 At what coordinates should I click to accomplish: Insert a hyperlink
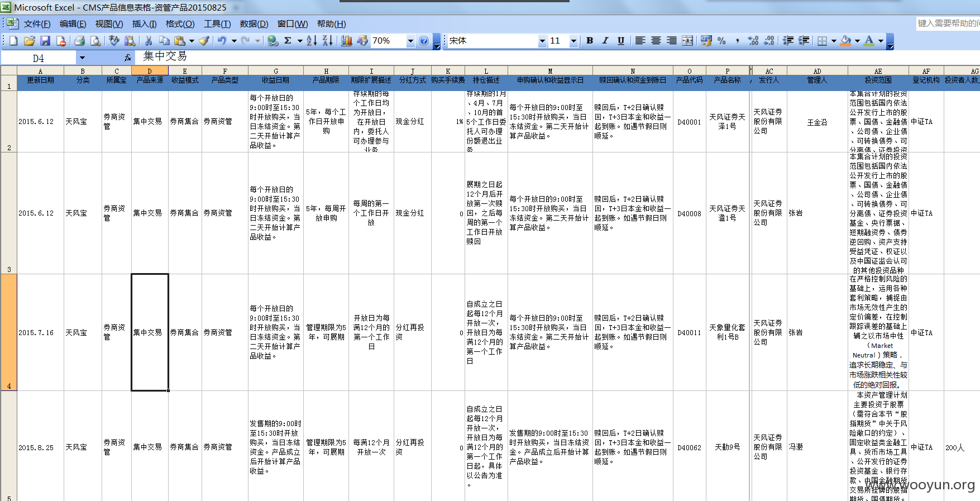point(273,41)
